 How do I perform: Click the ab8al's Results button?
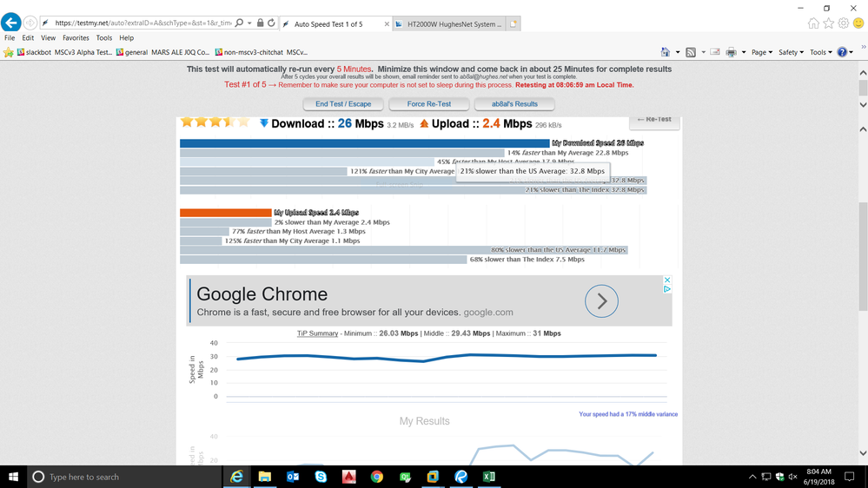(514, 104)
